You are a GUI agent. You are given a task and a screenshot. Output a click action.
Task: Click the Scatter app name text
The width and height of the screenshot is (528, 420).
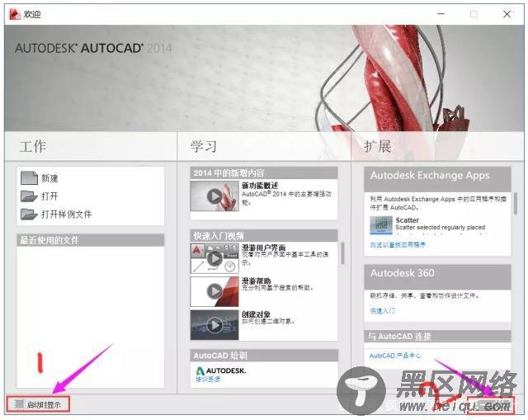407,220
